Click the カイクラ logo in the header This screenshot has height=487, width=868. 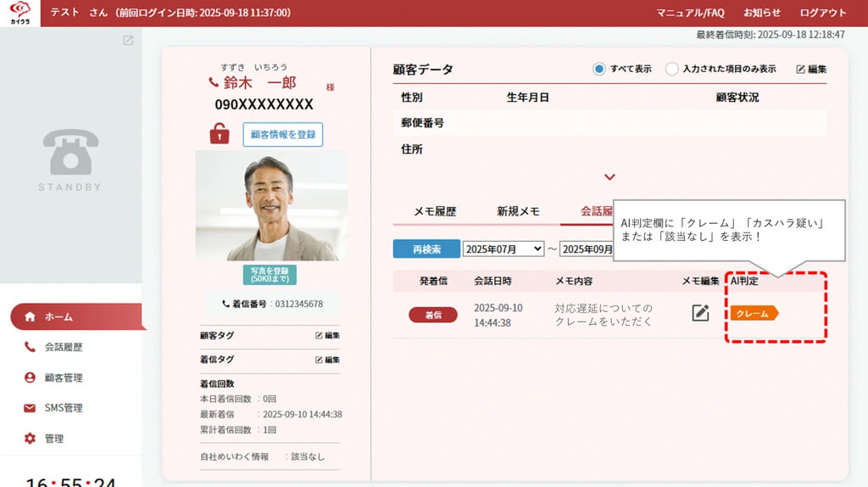[x=19, y=13]
